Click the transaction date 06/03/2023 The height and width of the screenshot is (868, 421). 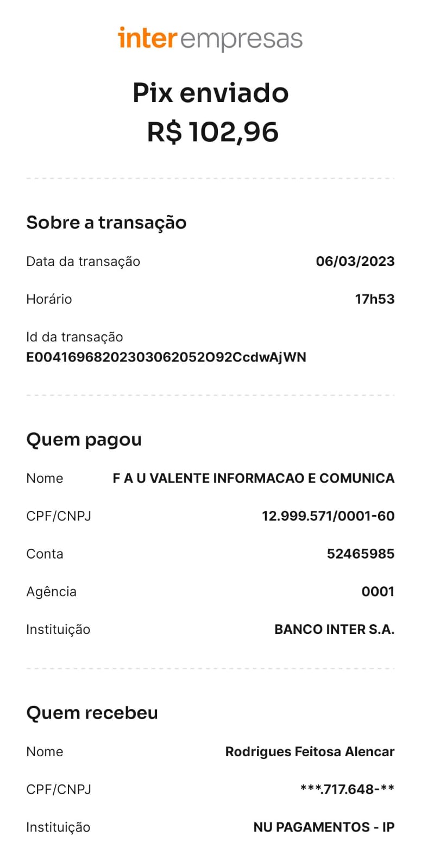tap(355, 261)
